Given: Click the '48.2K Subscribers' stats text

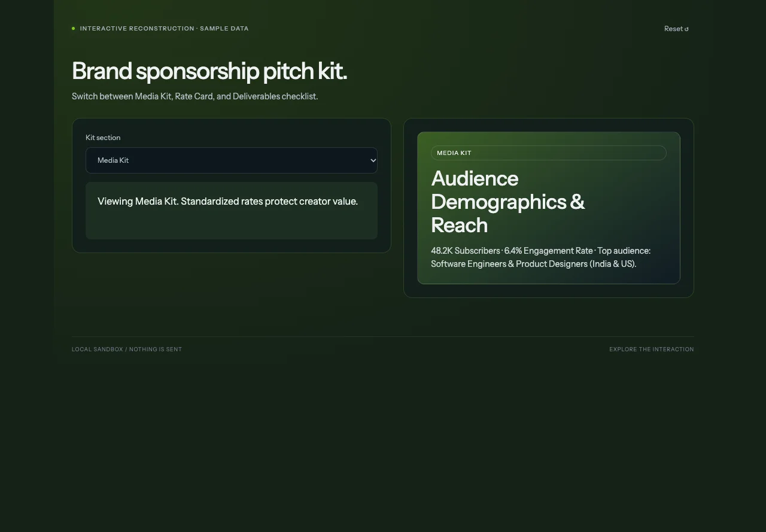Looking at the screenshot, I should 540,257.
